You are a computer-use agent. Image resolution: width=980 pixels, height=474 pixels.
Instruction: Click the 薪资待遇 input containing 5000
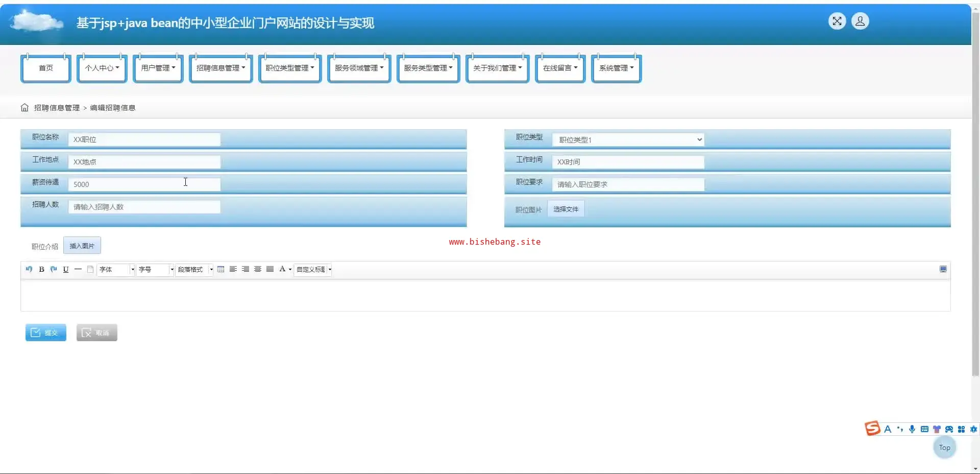[x=144, y=184]
